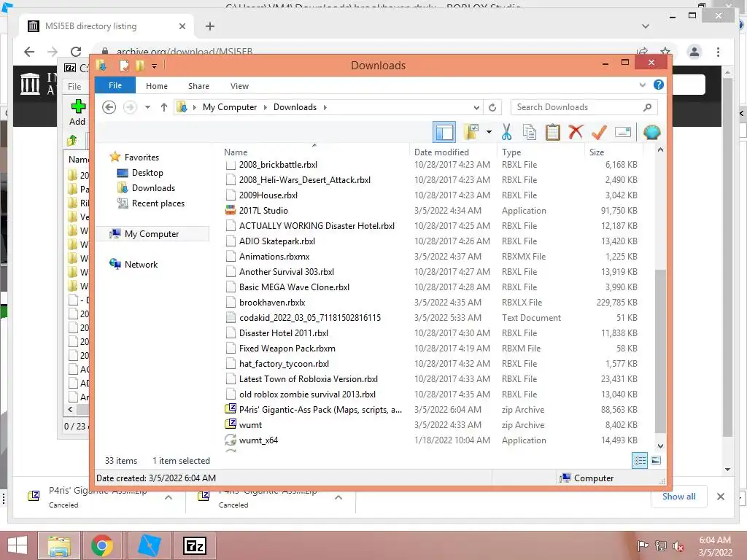
Task: Select P4ris' Gigantic-Ass Pack zip file
Action: point(320,410)
